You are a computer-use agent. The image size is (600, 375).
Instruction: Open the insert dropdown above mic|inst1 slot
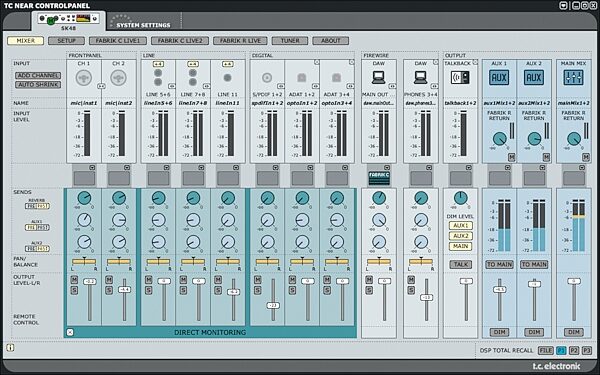[x=92, y=168]
